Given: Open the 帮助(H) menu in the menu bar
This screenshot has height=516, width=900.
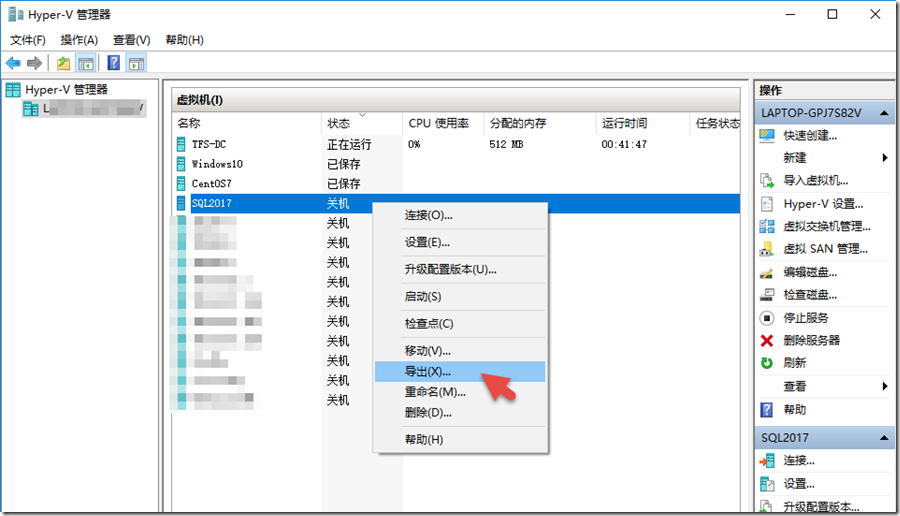Looking at the screenshot, I should click(184, 40).
